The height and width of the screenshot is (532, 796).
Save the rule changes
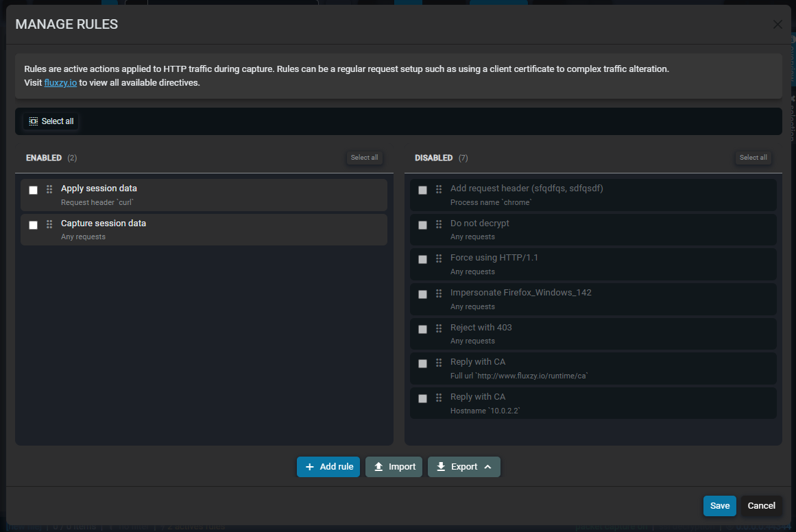coord(719,505)
